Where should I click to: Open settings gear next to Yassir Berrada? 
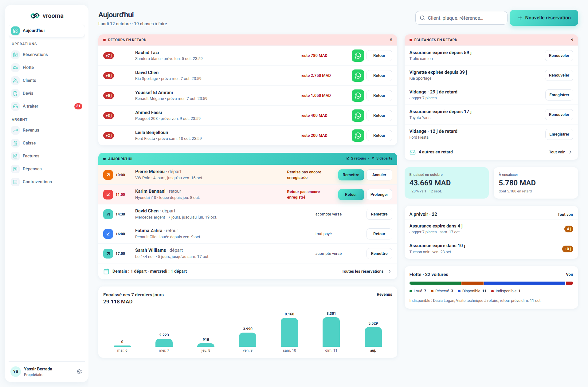point(79,372)
